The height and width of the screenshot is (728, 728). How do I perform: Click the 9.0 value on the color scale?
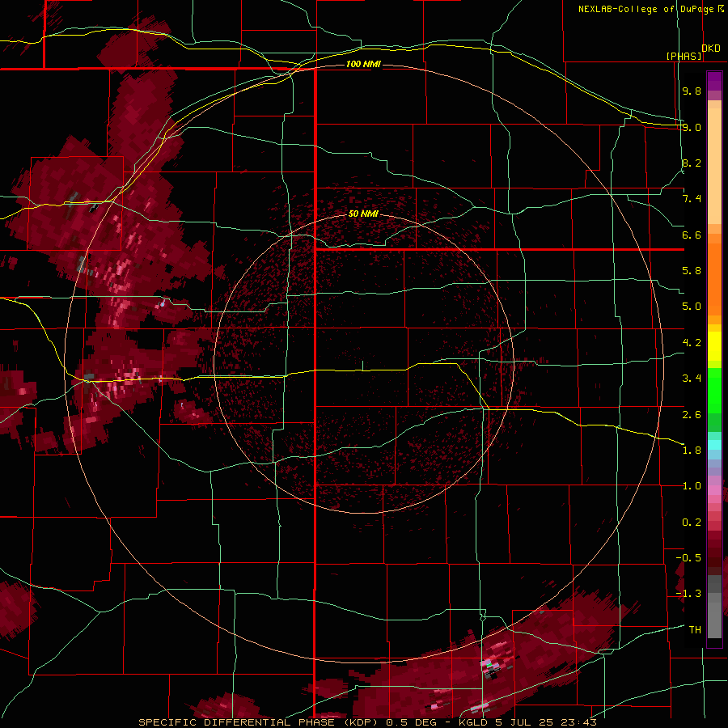point(692,127)
